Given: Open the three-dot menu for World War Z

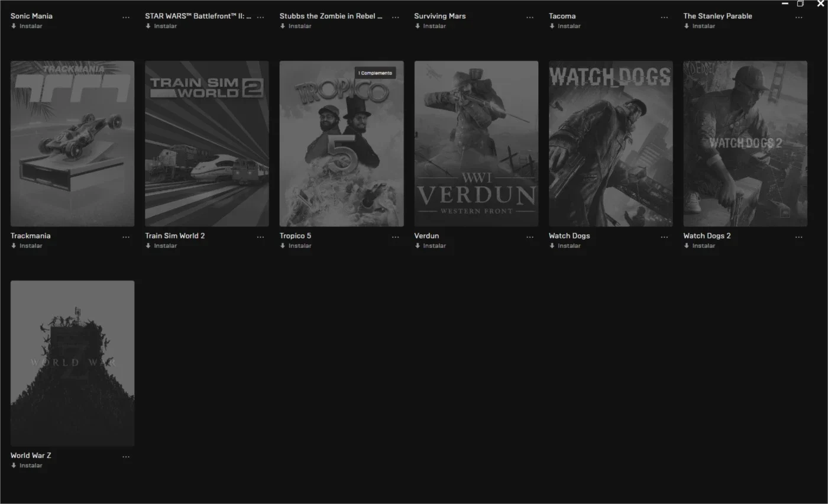Looking at the screenshot, I should point(126,457).
